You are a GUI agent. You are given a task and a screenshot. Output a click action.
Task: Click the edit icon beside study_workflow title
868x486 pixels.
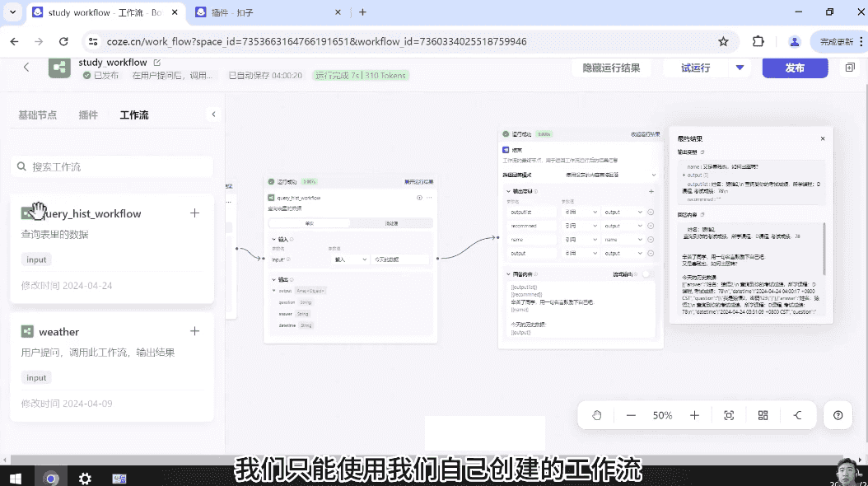pyautogui.click(x=157, y=63)
